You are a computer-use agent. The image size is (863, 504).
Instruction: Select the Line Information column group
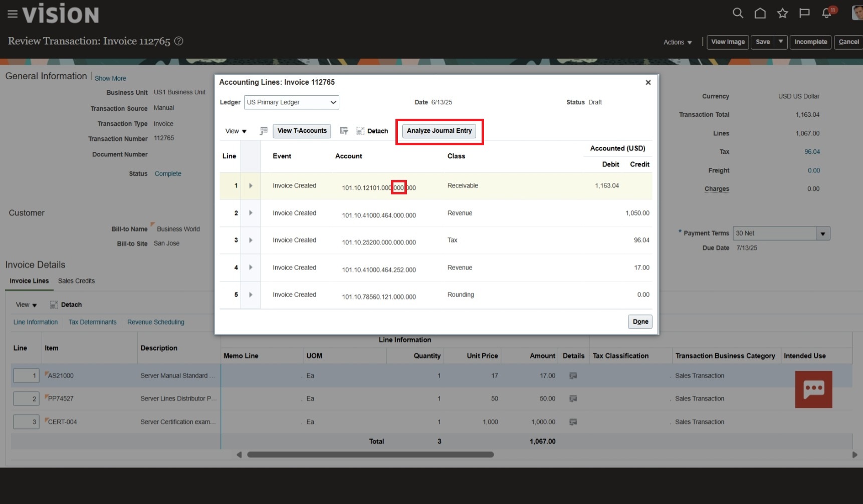[x=36, y=322]
